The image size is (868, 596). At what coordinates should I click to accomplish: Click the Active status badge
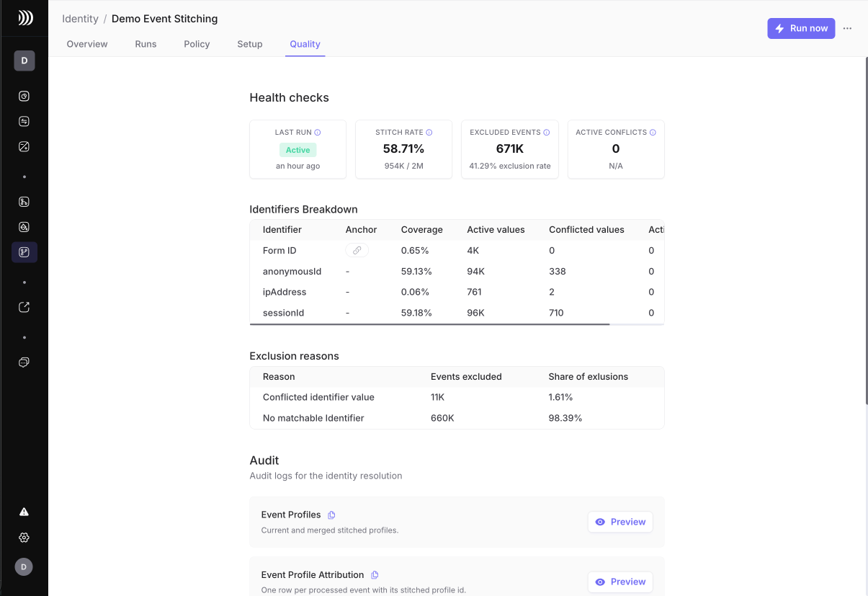297,150
